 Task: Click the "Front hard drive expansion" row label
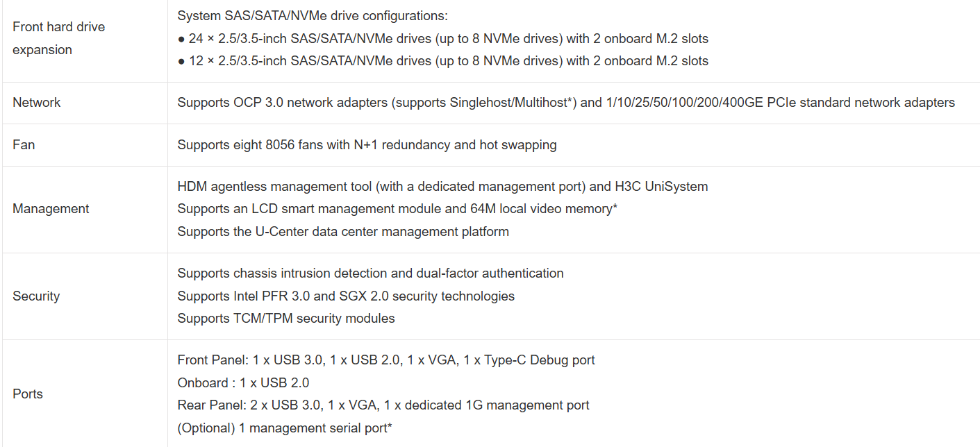coord(59,38)
